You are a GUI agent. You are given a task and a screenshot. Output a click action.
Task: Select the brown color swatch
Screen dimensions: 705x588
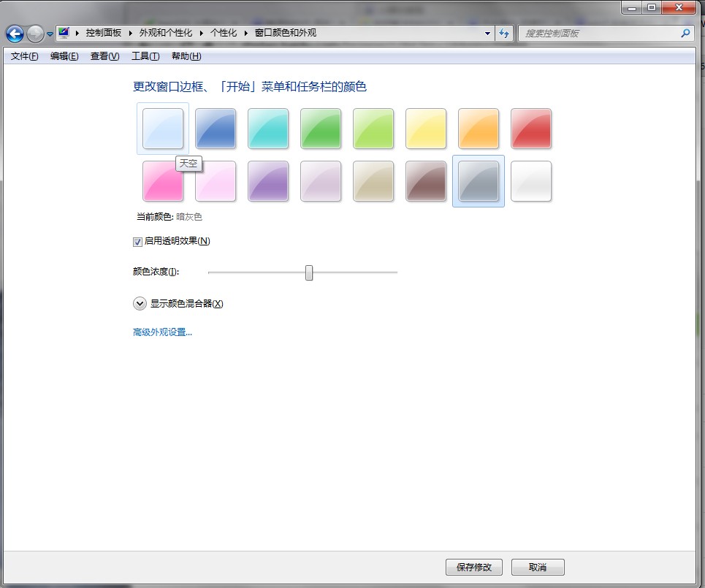click(426, 181)
